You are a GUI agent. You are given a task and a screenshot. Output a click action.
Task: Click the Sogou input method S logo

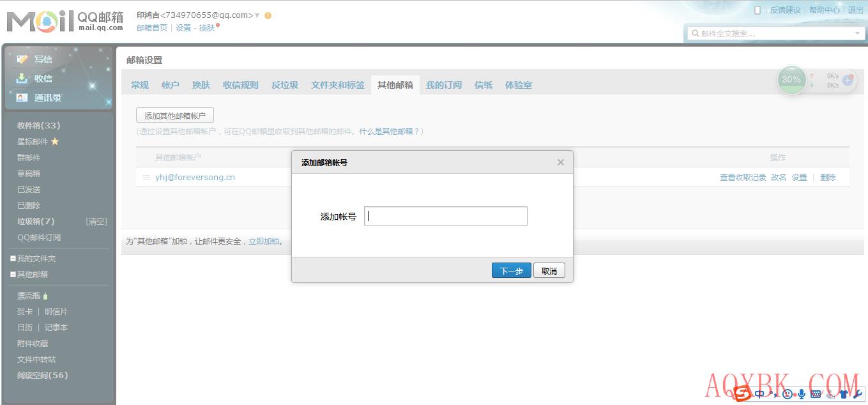click(742, 394)
